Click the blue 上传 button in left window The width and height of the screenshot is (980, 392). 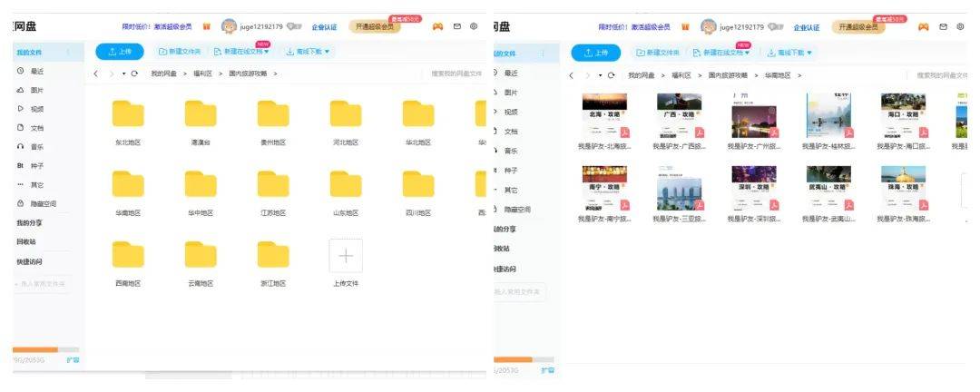120,52
